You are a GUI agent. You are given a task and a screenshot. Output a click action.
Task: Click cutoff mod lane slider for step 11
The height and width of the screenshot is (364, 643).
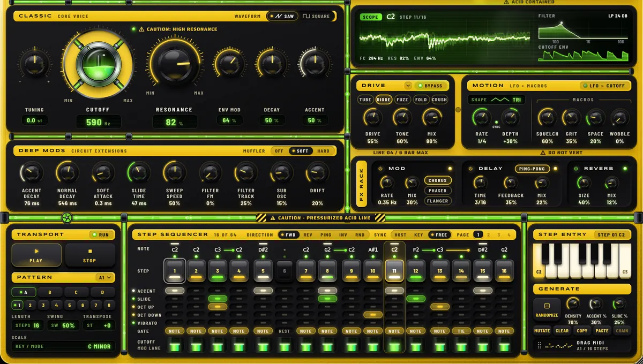394,345
